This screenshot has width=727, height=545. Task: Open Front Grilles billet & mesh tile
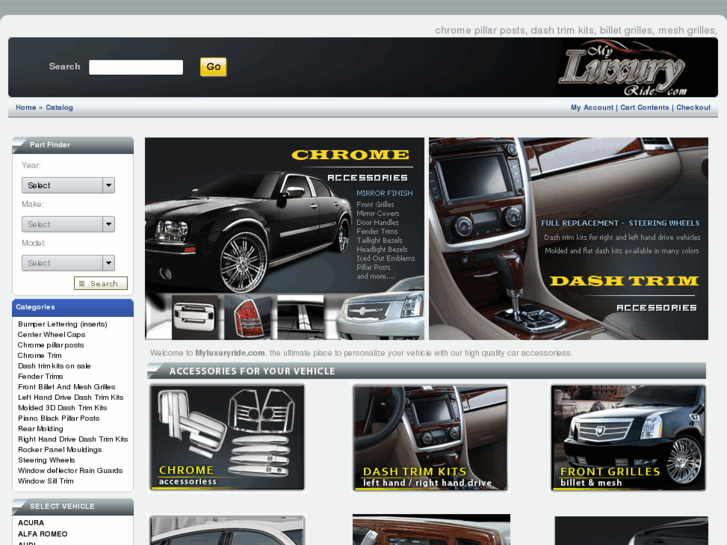tap(628, 437)
